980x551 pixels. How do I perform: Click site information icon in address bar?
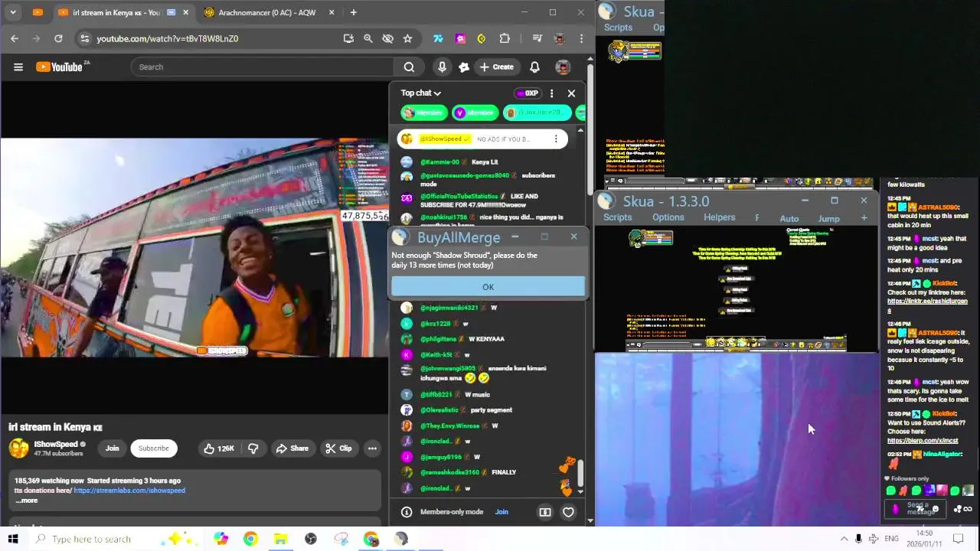(x=84, y=38)
